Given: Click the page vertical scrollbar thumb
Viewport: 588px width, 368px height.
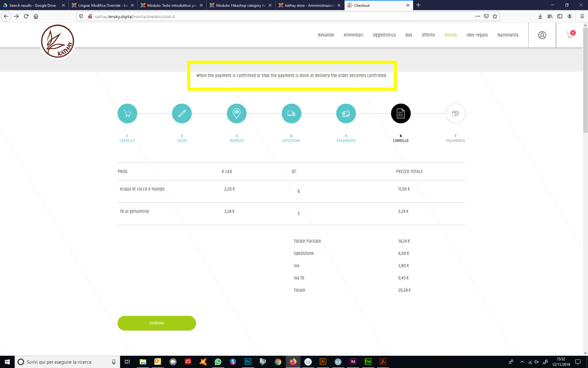Looking at the screenshot, I should point(585,80).
